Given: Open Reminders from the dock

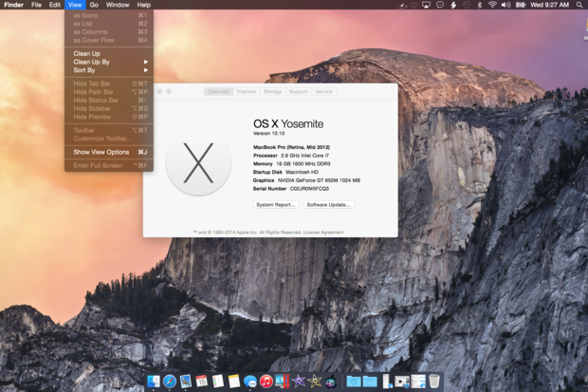Looking at the screenshot, I should tap(218, 382).
